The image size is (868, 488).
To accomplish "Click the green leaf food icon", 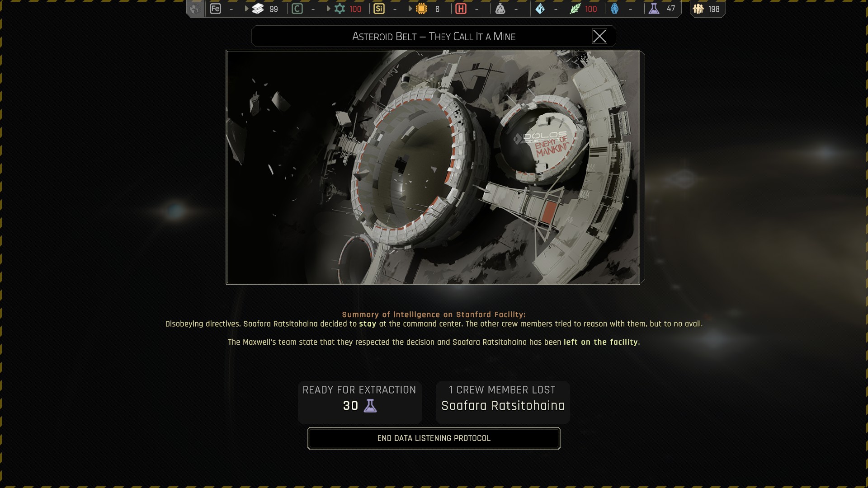I will (x=575, y=9).
